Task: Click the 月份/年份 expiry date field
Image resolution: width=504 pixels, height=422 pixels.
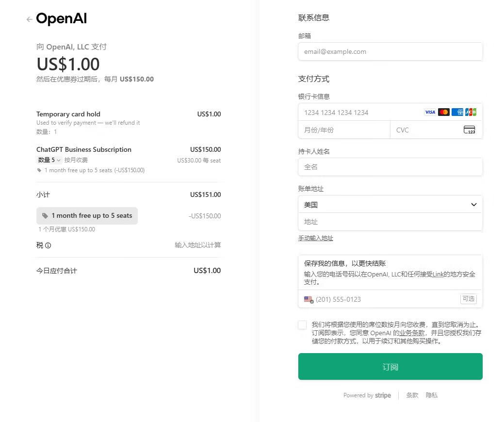Action: point(344,130)
